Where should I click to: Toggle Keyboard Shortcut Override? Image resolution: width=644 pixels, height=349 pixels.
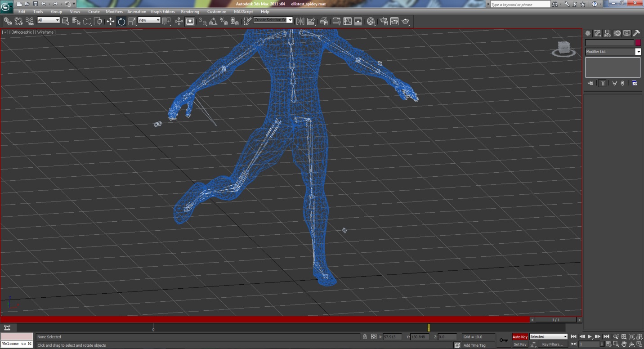(190, 21)
